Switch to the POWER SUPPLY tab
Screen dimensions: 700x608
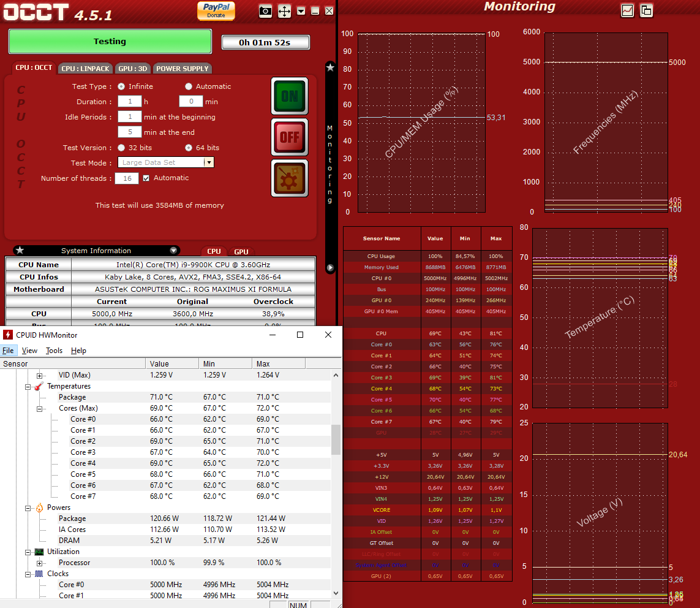click(182, 69)
